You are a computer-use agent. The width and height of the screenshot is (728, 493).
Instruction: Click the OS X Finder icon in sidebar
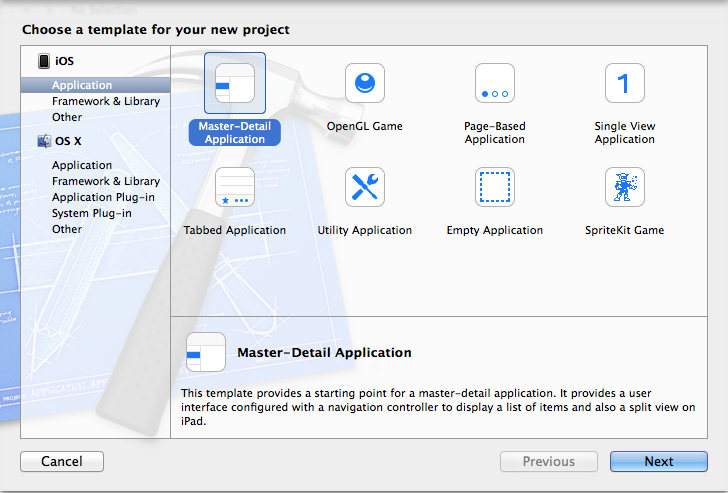click(x=45, y=141)
